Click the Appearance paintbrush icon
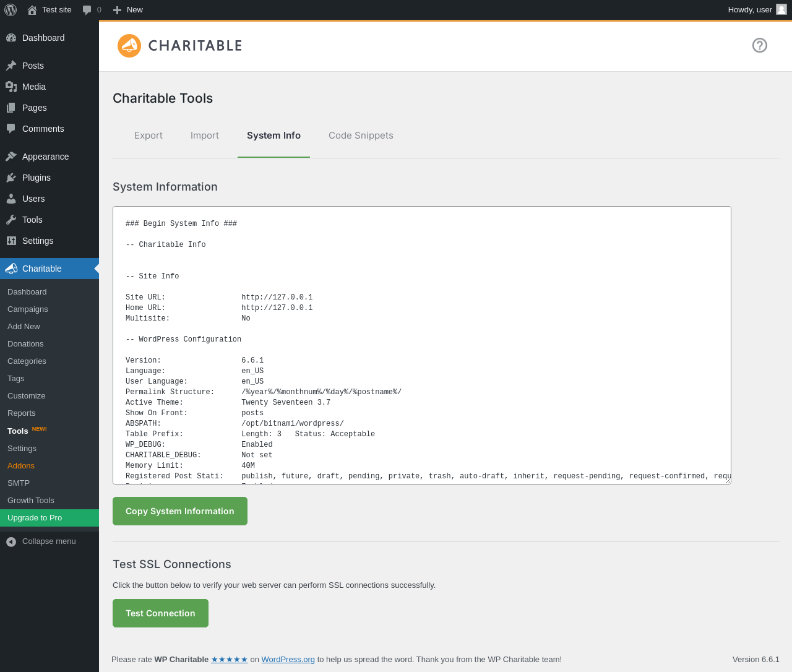 (x=11, y=157)
